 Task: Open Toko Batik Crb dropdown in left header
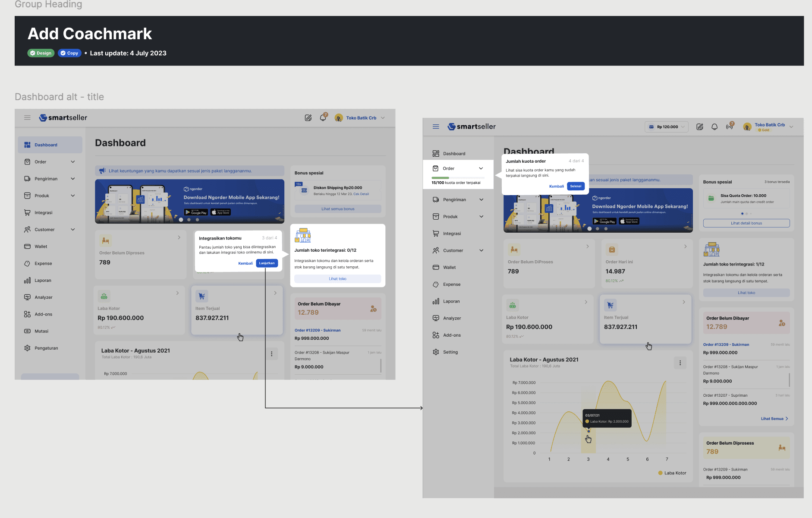click(383, 118)
